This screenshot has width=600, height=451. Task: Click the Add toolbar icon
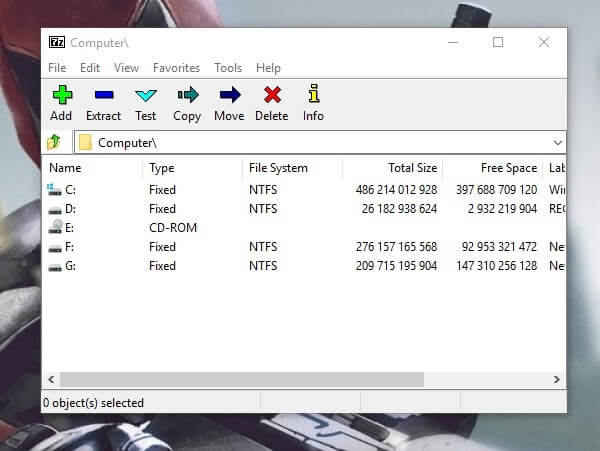click(x=62, y=95)
